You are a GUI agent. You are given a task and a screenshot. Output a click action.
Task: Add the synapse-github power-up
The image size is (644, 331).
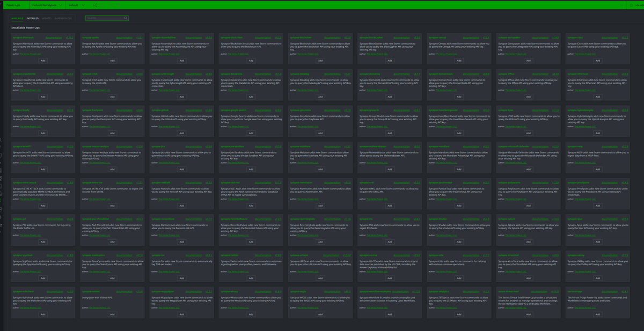181,133
